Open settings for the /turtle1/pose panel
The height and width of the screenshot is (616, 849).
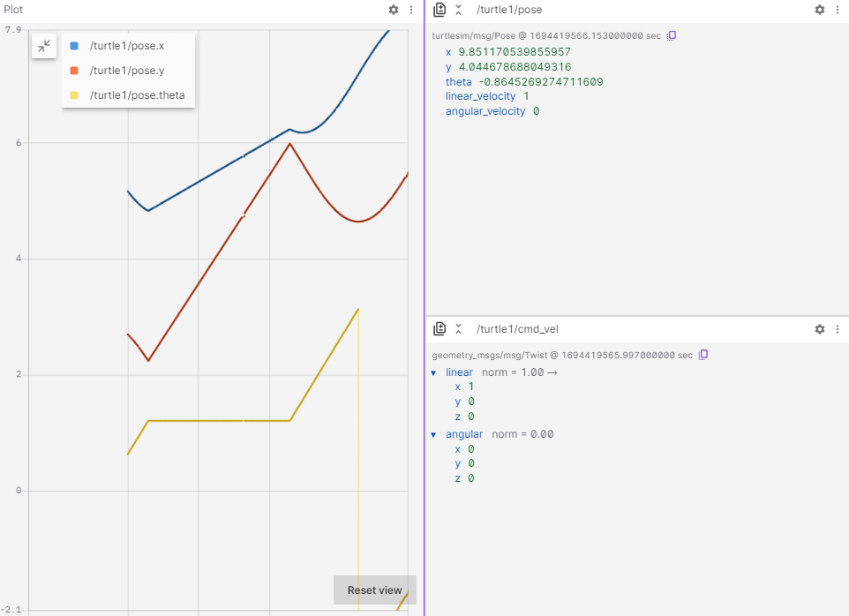pos(819,10)
